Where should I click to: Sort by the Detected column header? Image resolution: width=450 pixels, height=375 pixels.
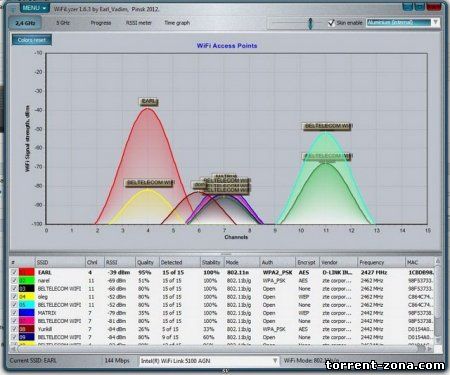click(180, 262)
